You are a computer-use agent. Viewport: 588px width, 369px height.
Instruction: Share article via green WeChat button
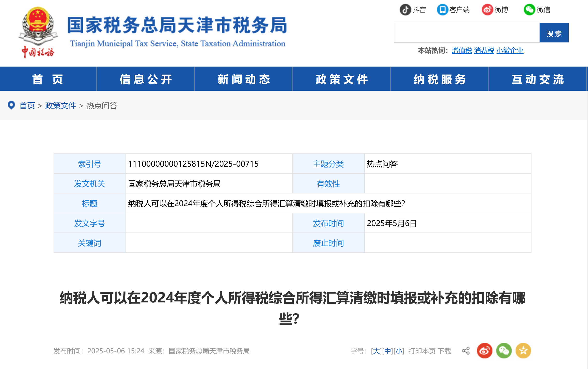[x=504, y=351]
